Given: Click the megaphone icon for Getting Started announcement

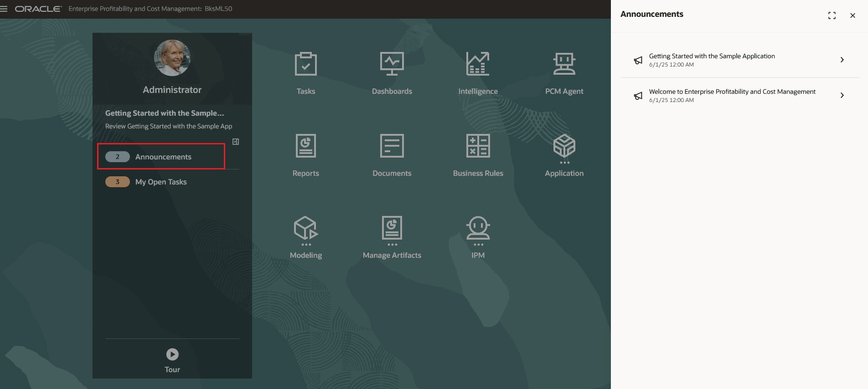Looking at the screenshot, I should [638, 60].
